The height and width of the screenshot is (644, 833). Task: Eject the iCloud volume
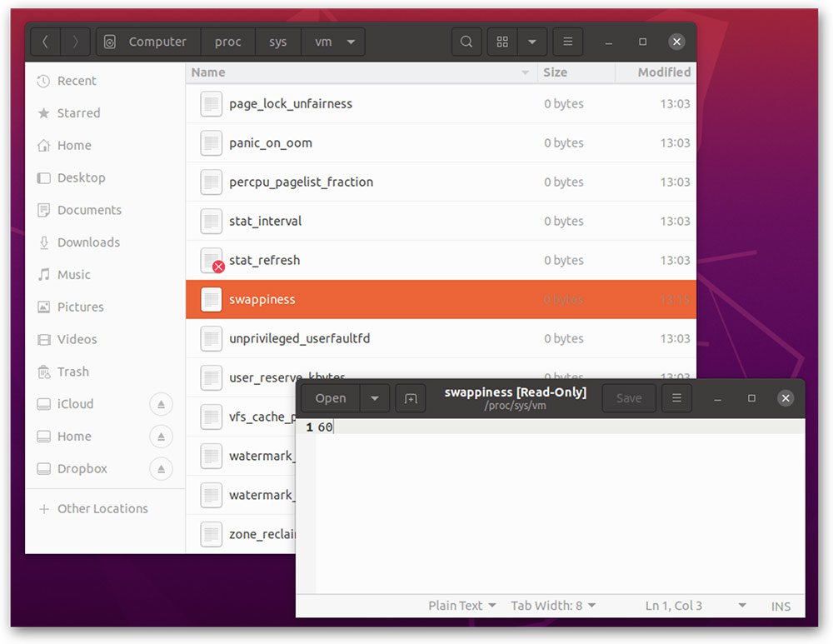click(162, 404)
